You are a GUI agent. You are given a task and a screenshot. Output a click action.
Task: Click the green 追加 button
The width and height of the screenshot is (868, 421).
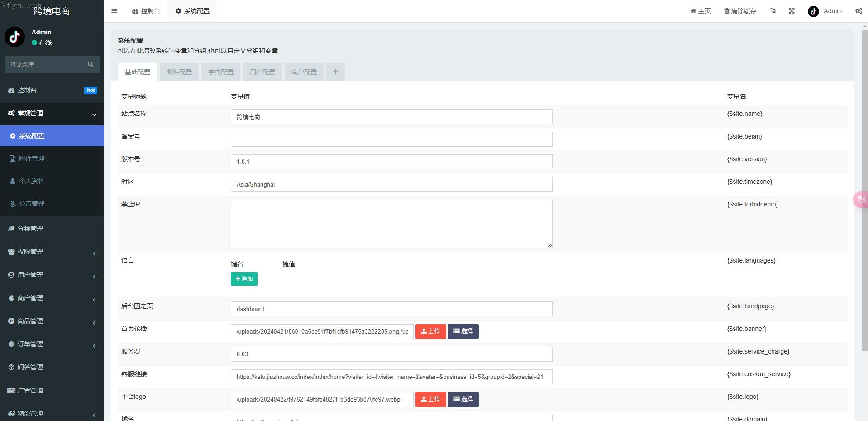pyautogui.click(x=244, y=279)
